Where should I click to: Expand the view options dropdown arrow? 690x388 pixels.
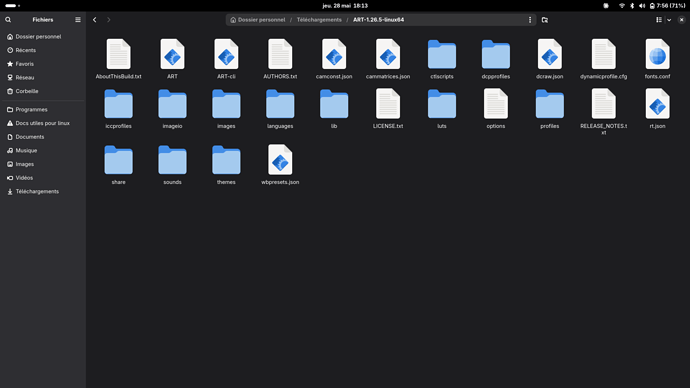click(x=669, y=20)
